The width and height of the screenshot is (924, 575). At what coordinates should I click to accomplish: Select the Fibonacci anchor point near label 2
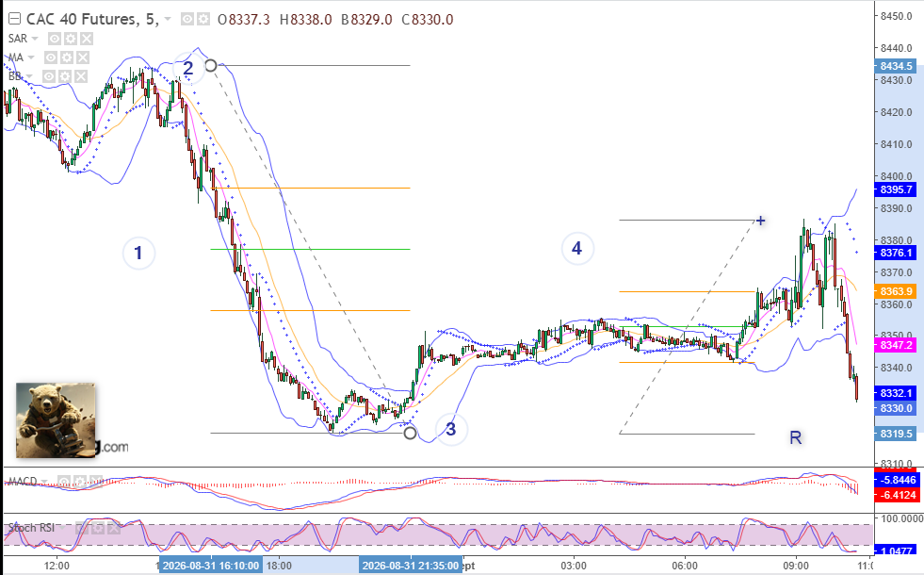[x=211, y=65]
